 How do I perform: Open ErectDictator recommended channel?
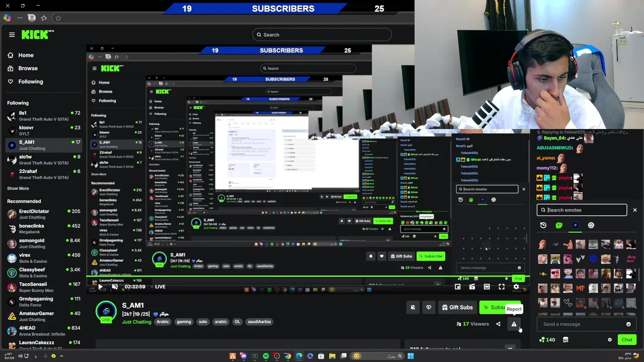(x=43, y=215)
